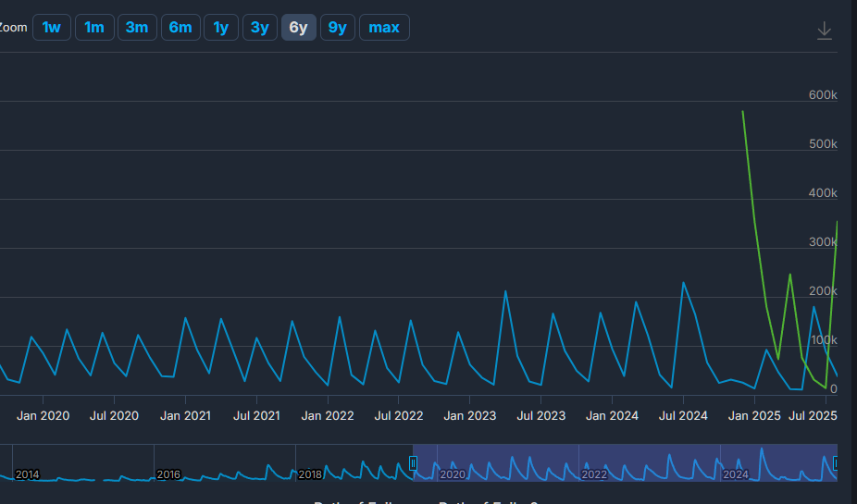Click the blue line's early-2023 peak

505,291
